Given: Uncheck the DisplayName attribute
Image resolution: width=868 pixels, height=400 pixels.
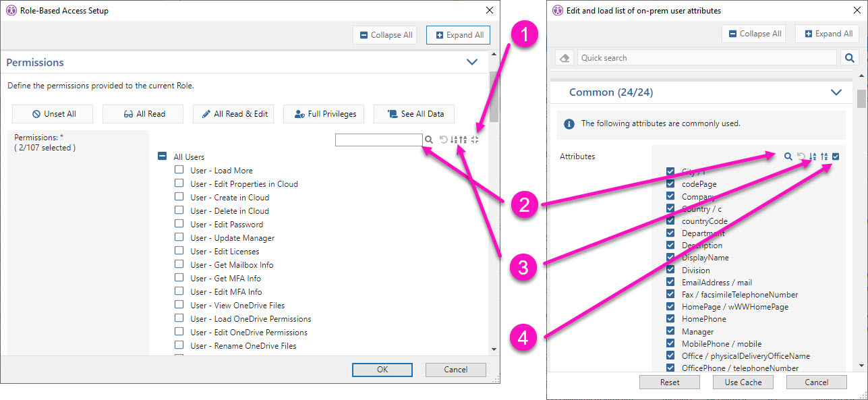Looking at the screenshot, I should pyautogui.click(x=670, y=257).
